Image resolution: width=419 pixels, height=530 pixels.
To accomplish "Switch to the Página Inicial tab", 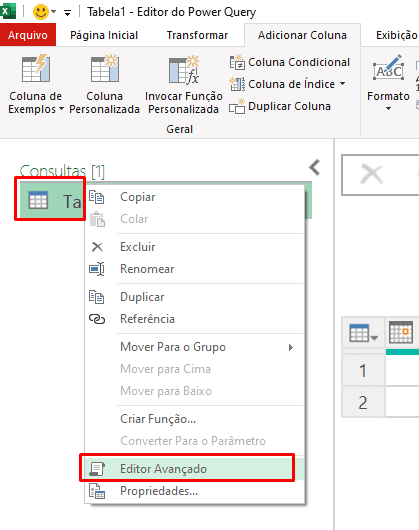I will 104,35.
